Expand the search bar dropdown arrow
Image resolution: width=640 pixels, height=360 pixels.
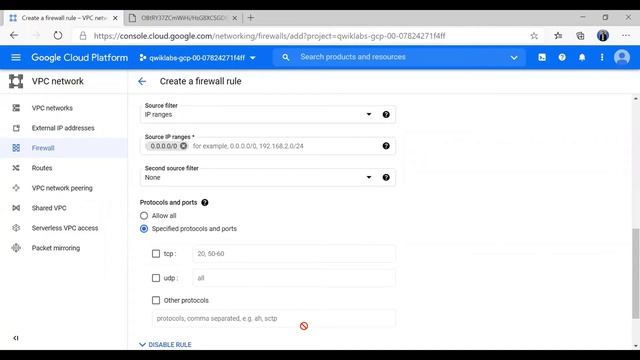coord(514,58)
